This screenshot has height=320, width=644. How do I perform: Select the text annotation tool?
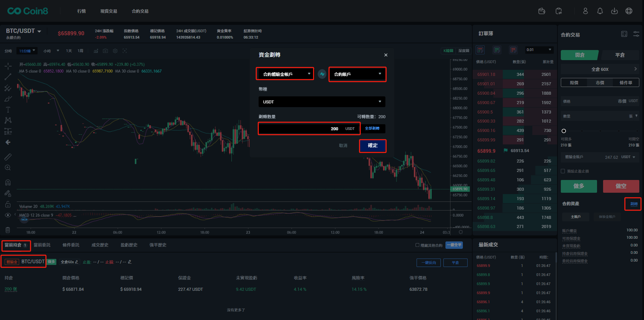pos(8,110)
